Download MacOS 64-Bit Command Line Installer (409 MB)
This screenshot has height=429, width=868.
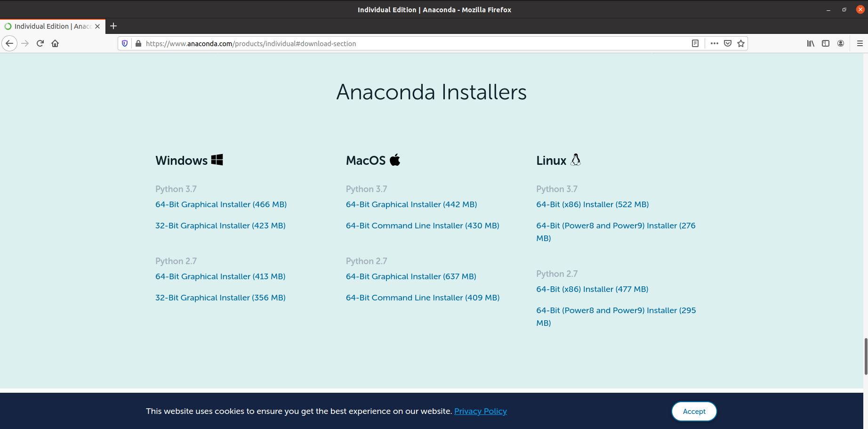pos(423,298)
